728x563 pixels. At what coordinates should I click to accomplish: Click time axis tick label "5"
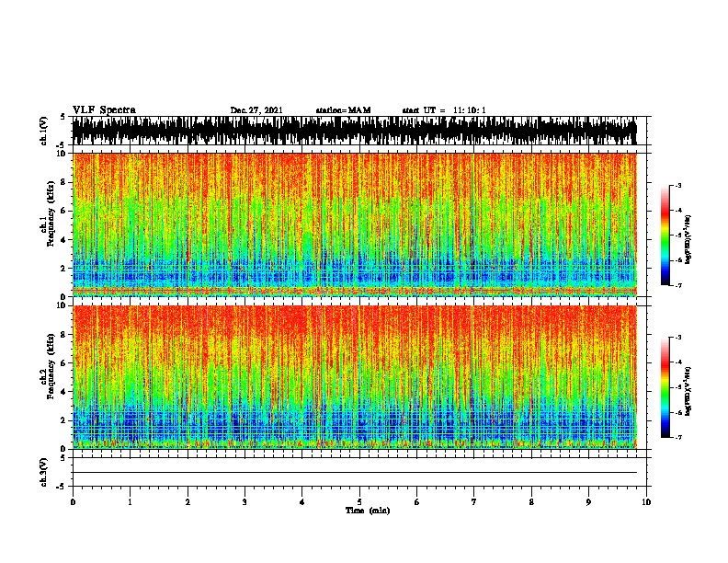(x=359, y=502)
